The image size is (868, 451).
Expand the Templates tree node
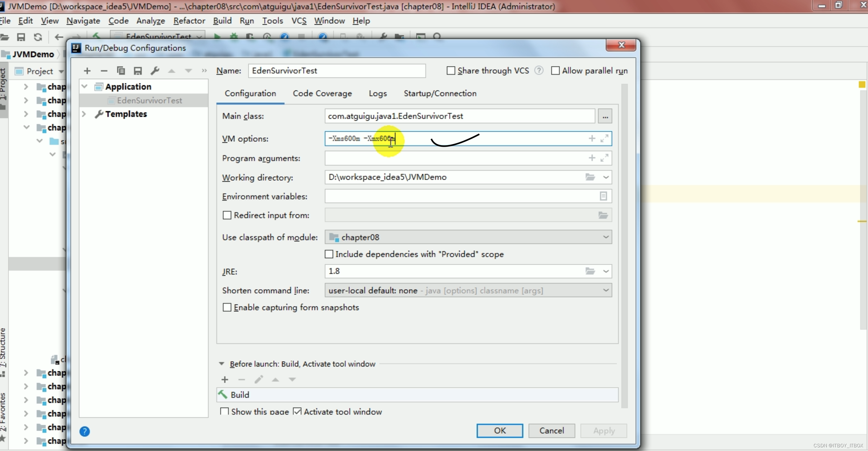click(x=84, y=114)
